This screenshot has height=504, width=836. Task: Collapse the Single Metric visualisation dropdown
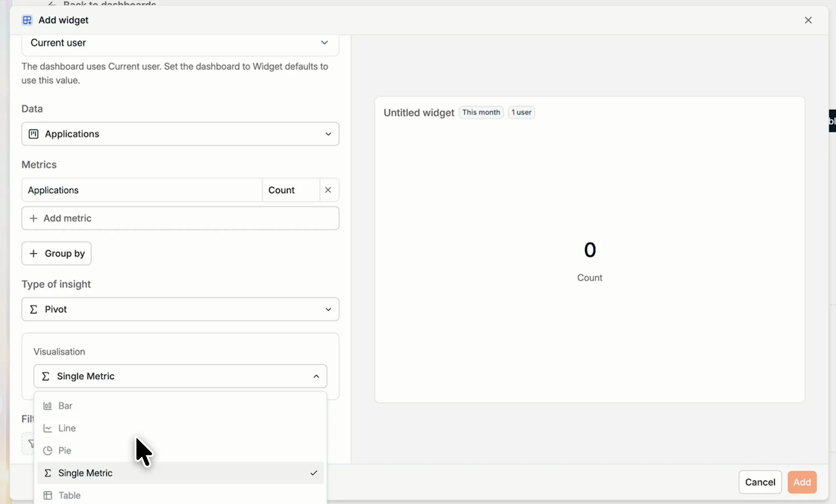[180, 376]
